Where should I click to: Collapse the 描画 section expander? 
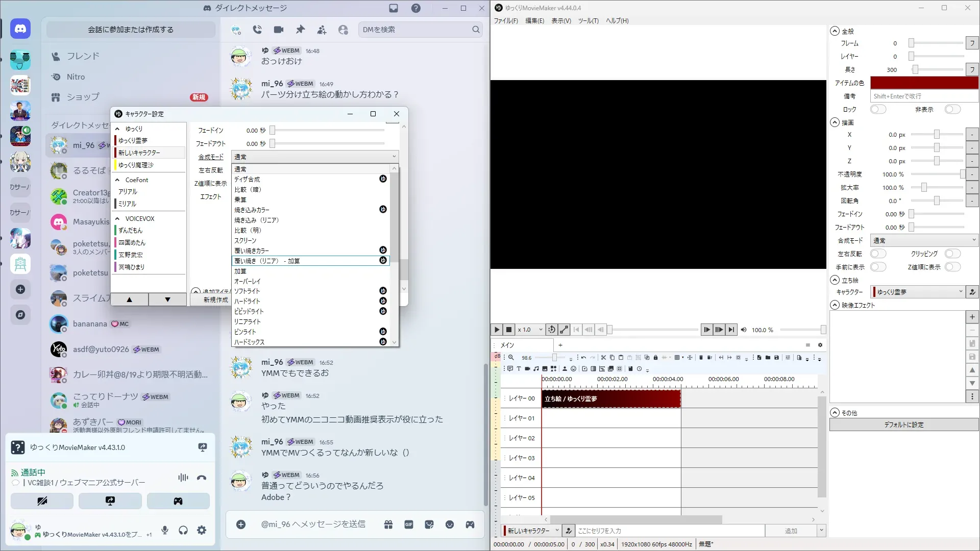835,122
